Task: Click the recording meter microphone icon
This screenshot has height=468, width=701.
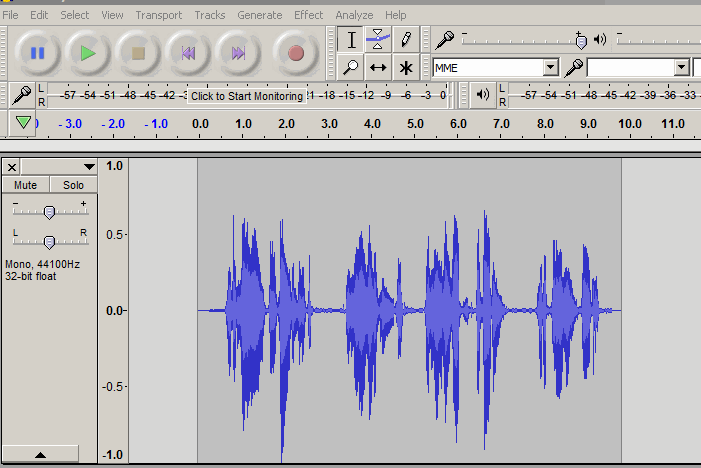Action: pyautogui.click(x=21, y=95)
